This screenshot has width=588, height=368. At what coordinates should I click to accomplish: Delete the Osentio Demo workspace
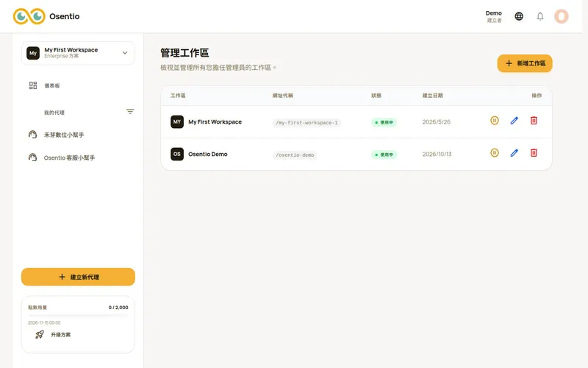click(x=534, y=153)
